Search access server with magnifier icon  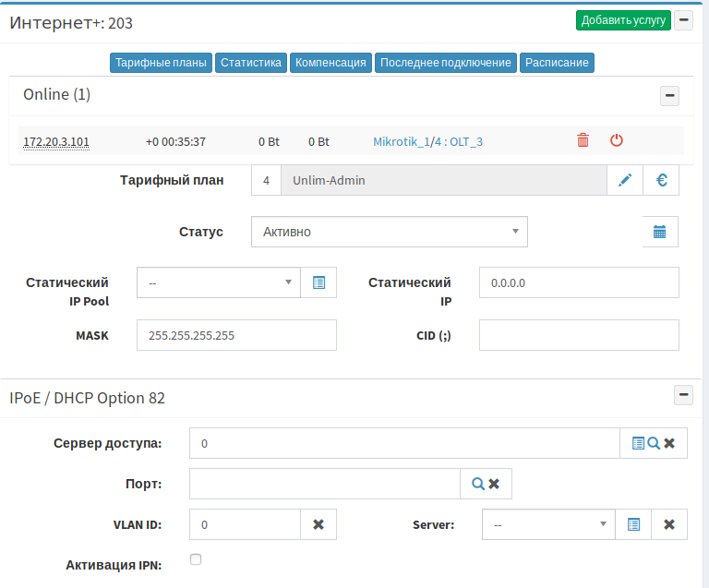click(654, 443)
